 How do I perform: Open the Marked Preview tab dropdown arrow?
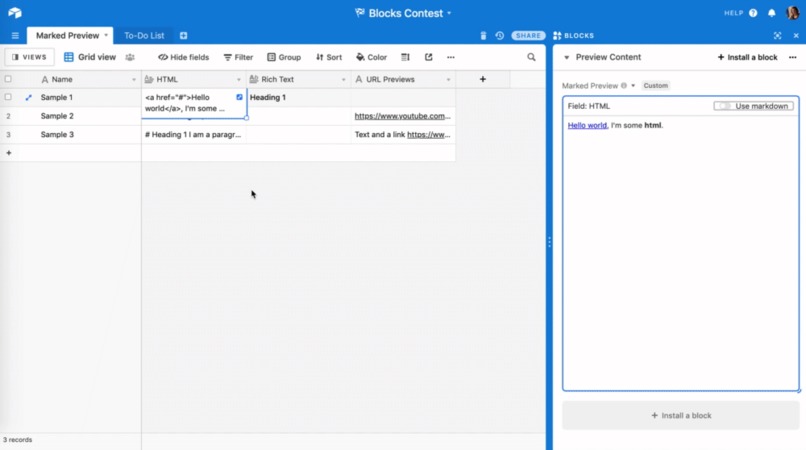click(x=106, y=35)
